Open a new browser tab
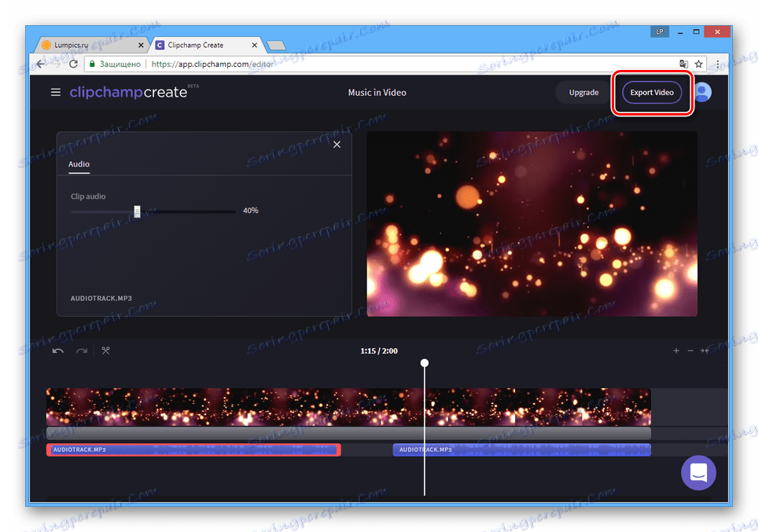 tap(276, 46)
